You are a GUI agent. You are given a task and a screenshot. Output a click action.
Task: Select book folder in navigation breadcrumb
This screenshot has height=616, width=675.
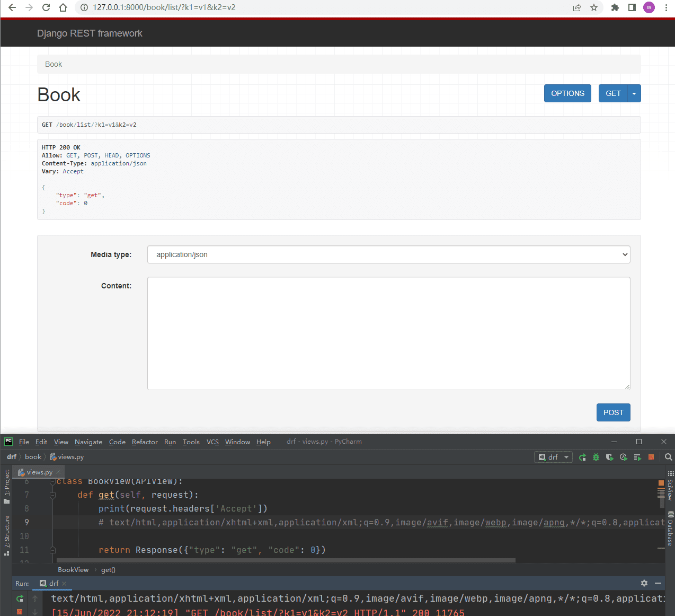(x=33, y=457)
